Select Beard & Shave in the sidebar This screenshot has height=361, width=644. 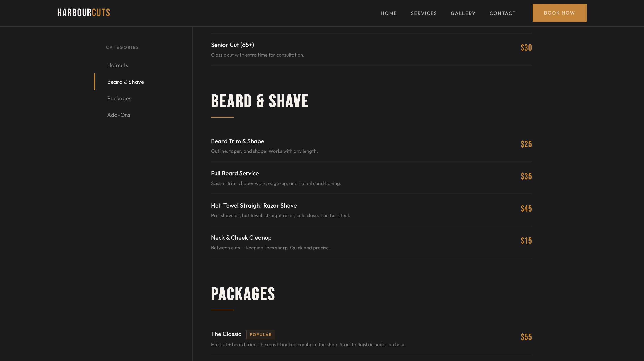coord(125,82)
